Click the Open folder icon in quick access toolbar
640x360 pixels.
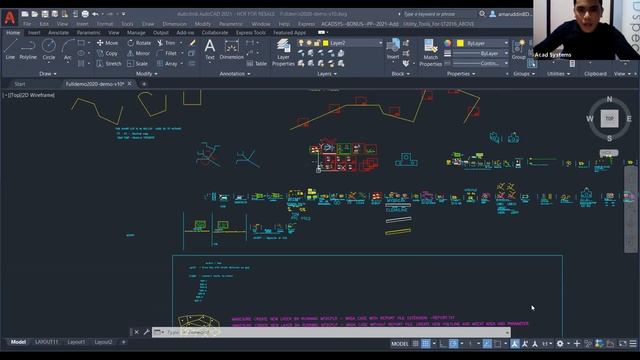pyautogui.click(x=35, y=14)
